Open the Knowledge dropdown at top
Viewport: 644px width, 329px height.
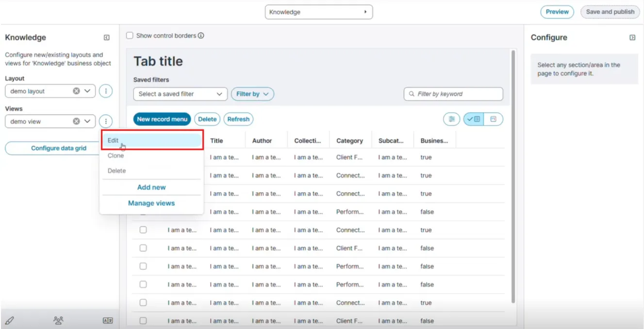(319, 12)
